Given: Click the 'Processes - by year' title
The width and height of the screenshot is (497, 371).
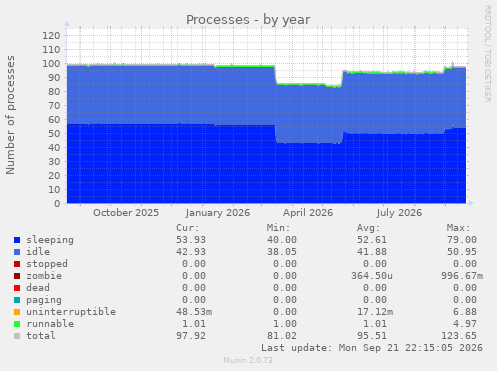Looking at the screenshot, I should click(248, 20).
